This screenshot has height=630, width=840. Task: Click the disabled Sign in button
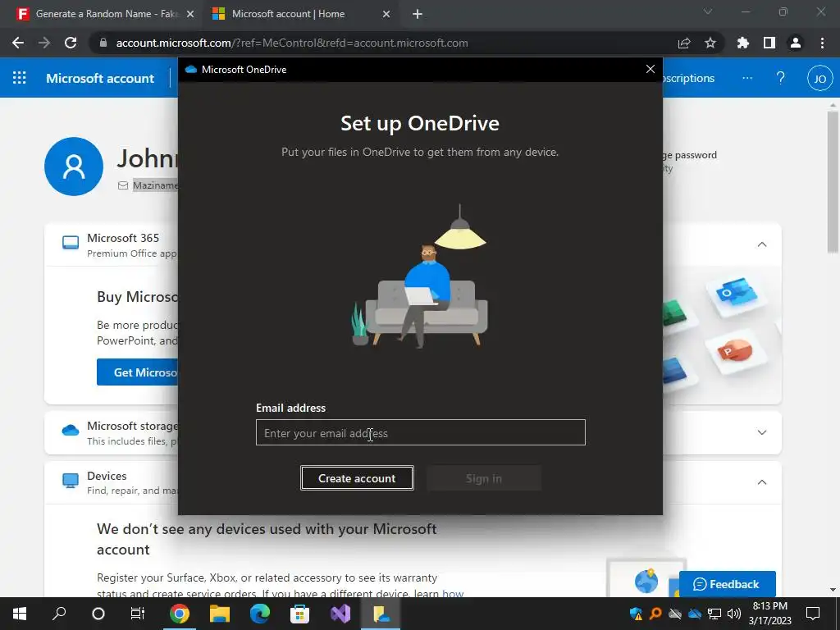click(x=484, y=478)
